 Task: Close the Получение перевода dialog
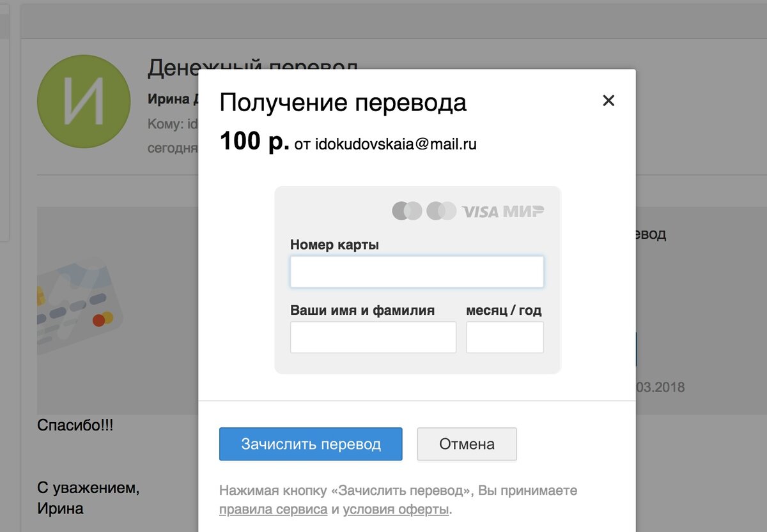pos(608,100)
